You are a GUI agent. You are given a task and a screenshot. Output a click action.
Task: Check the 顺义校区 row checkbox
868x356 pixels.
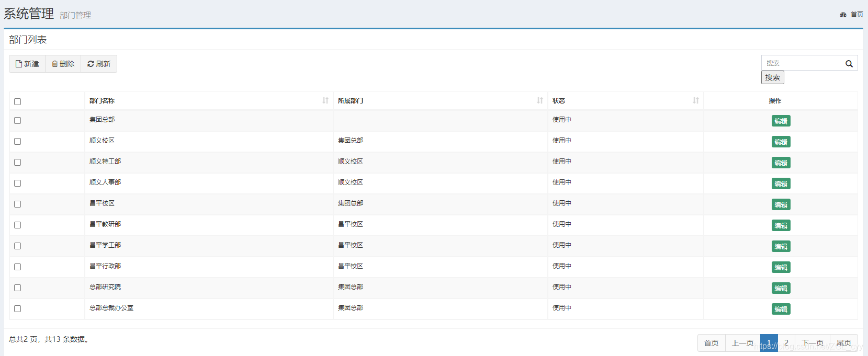click(x=17, y=141)
